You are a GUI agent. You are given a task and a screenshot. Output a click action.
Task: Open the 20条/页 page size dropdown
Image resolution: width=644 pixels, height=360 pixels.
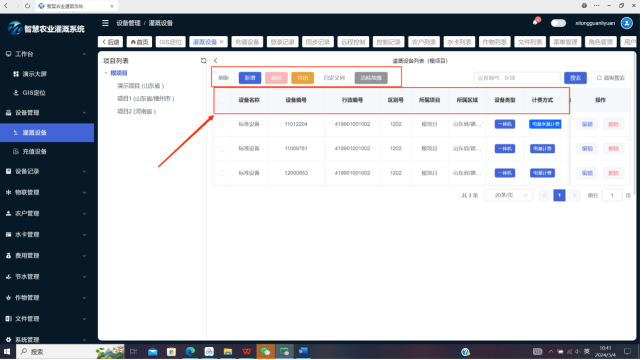click(x=508, y=195)
